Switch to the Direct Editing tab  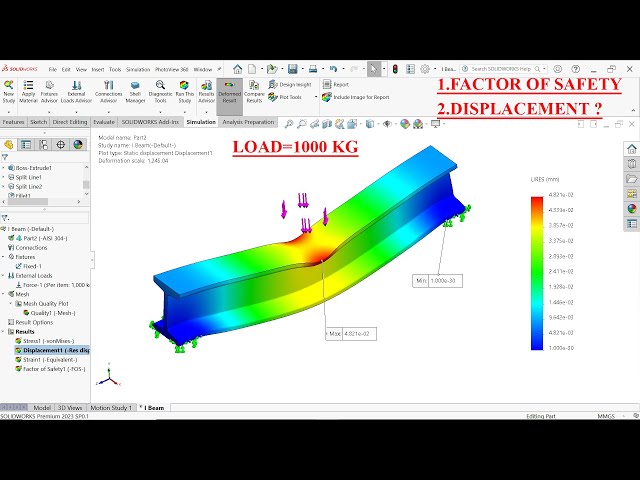pyautogui.click(x=70, y=122)
